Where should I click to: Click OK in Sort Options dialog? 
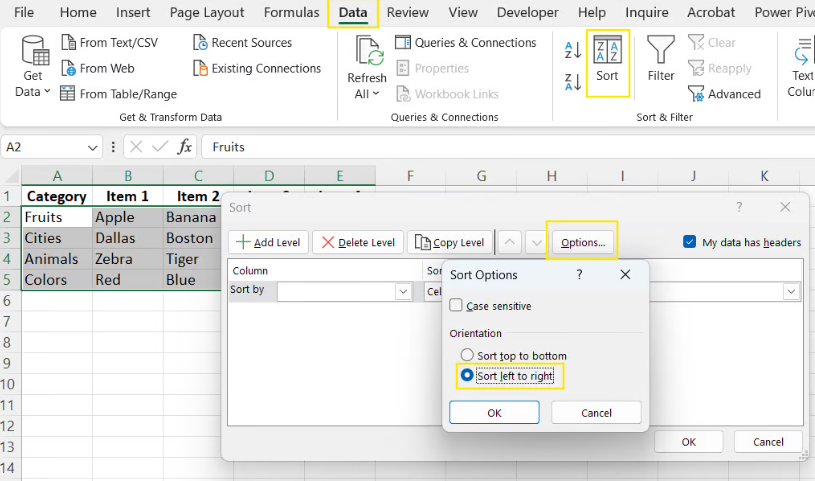[x=494, y=412]
